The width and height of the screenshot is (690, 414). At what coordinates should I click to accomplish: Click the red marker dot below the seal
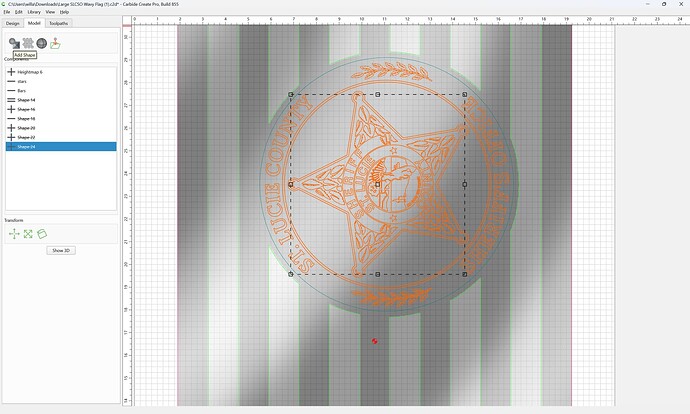(374, 341)
